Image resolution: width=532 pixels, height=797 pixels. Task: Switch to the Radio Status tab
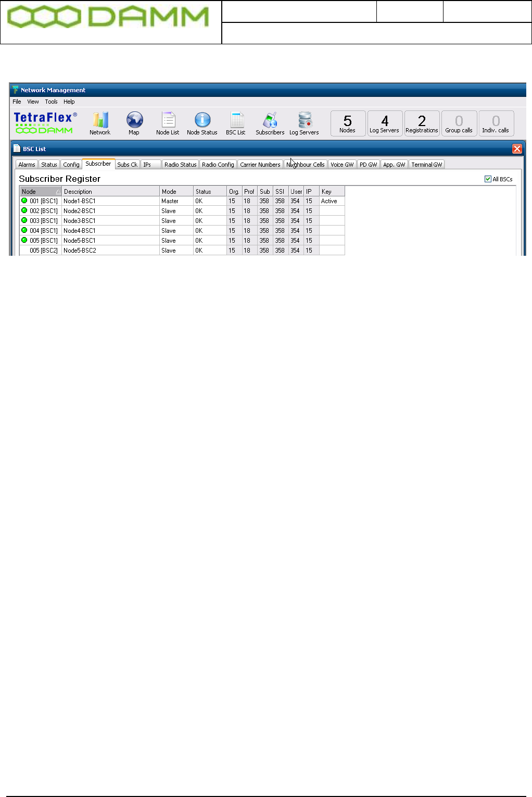[x=180, y=165]
